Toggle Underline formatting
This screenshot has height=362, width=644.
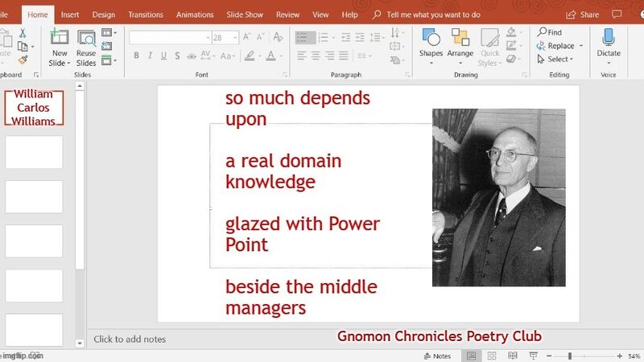tap(163, 56)
